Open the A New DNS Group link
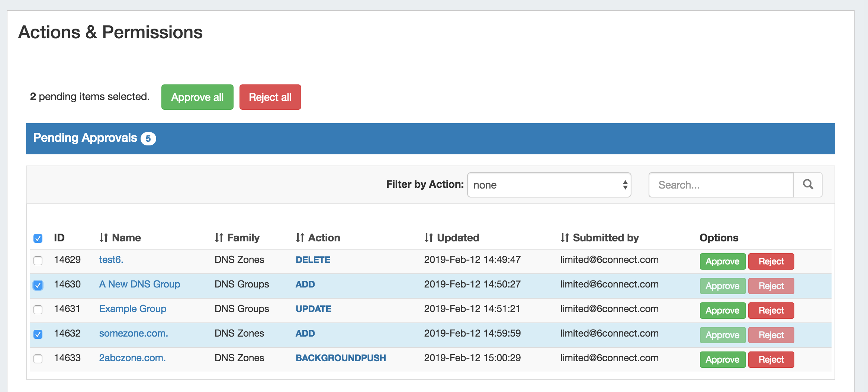 point(139,284)
